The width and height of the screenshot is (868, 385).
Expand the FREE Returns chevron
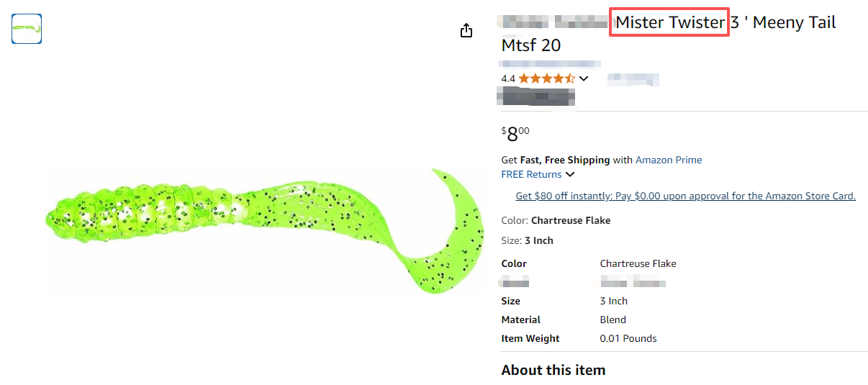[570, 174]
